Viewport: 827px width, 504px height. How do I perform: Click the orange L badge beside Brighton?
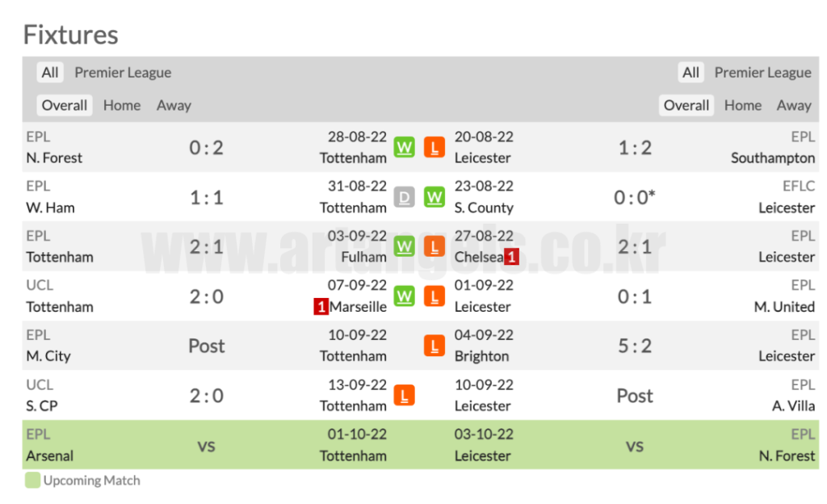click(x=434, y=346)
